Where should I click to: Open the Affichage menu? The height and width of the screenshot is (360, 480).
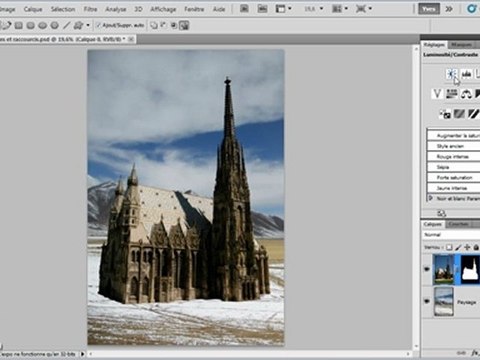click(163, 9)
